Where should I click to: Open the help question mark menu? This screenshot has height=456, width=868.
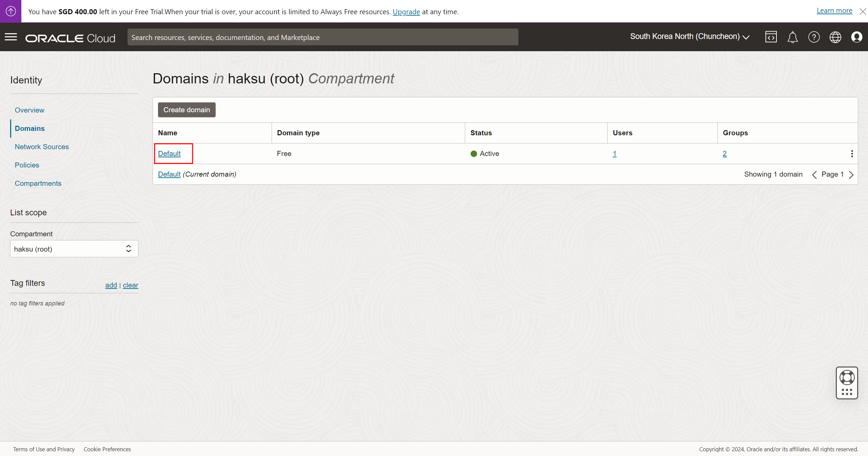(814, 37)
